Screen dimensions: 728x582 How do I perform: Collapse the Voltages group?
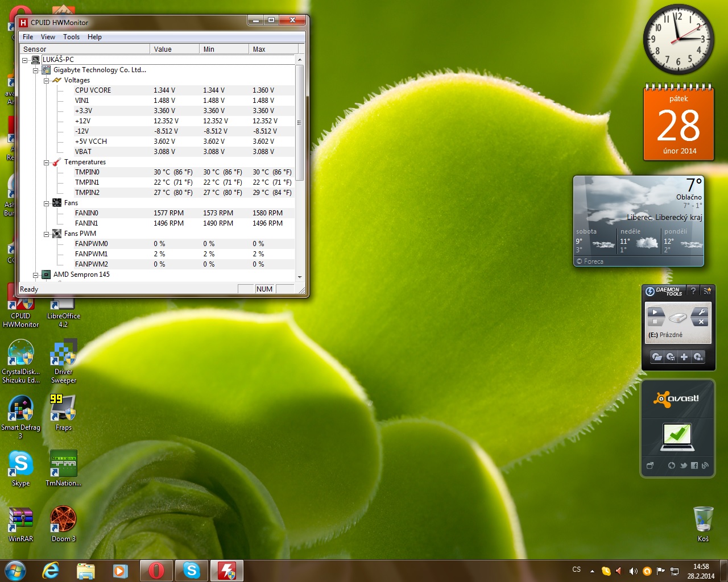[x=47, y=81]
